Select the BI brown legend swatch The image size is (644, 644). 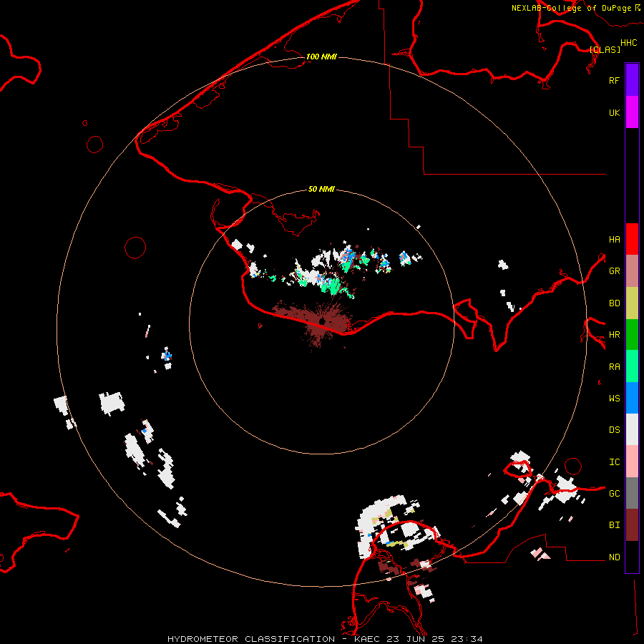(x=632, y=525)
